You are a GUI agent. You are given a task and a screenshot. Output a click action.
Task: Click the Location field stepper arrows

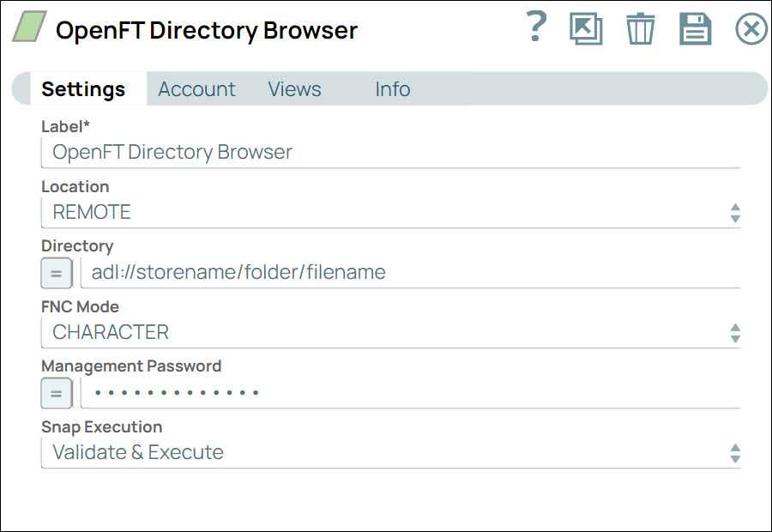[x=735, y=212]
